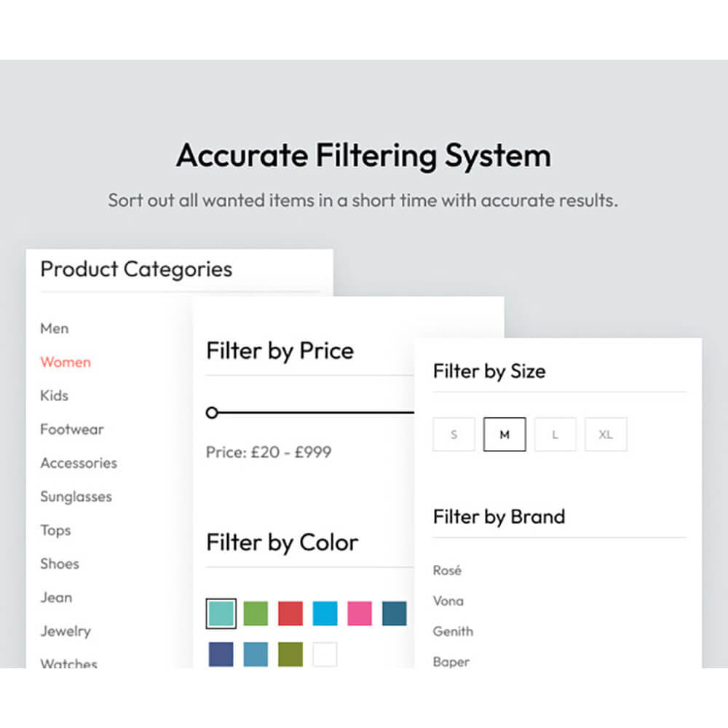Select the white color swatch

[325, 654]
